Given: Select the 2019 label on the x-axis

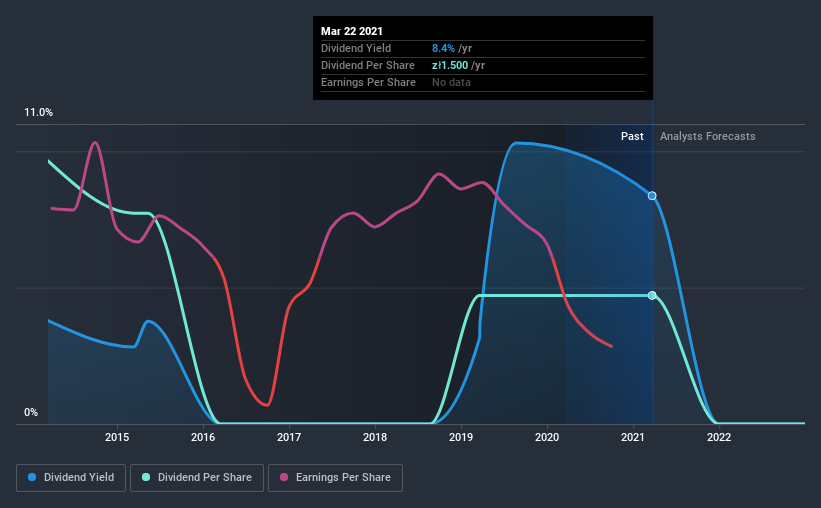Looking at the screenshot, I should pos(461,437).
